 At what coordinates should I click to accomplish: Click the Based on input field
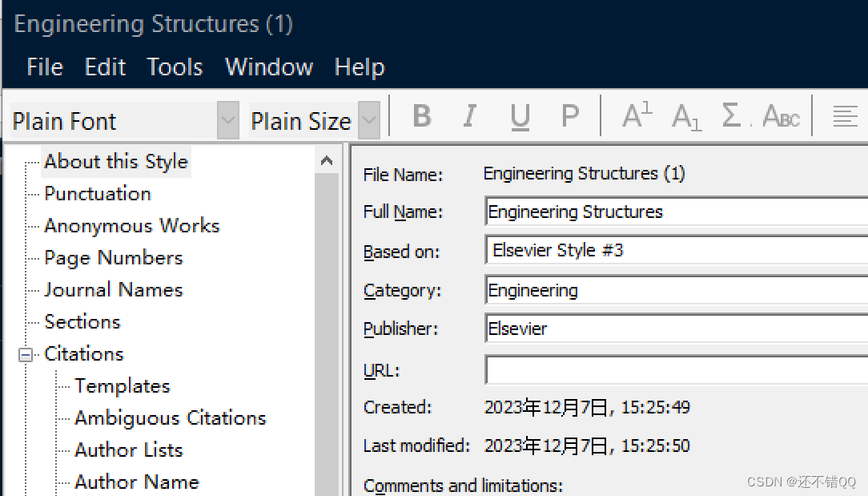coord(677,250)
